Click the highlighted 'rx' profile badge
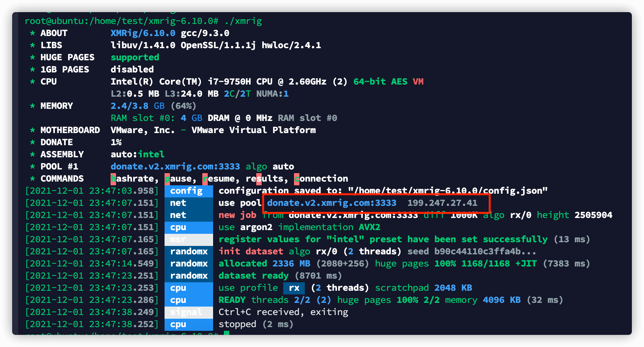 pyautogui.click(x=294, y=288)
